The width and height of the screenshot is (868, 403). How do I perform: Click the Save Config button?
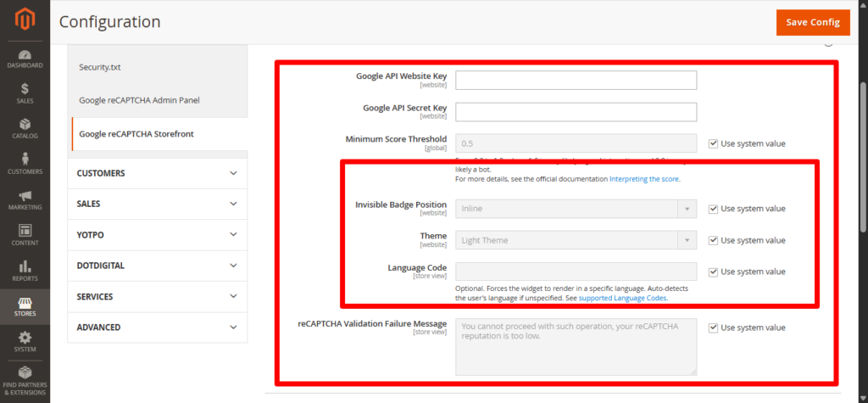[812, 22]
